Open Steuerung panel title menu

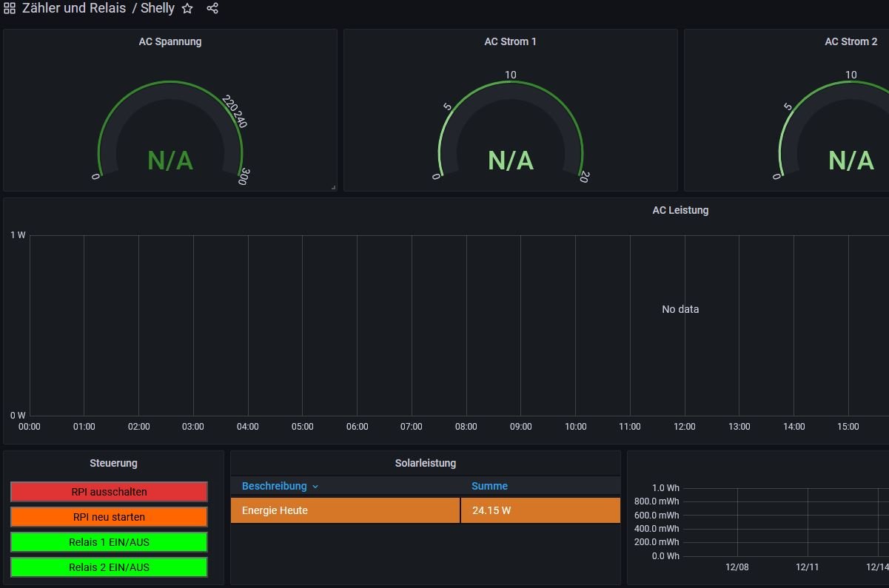click(113, 463)
